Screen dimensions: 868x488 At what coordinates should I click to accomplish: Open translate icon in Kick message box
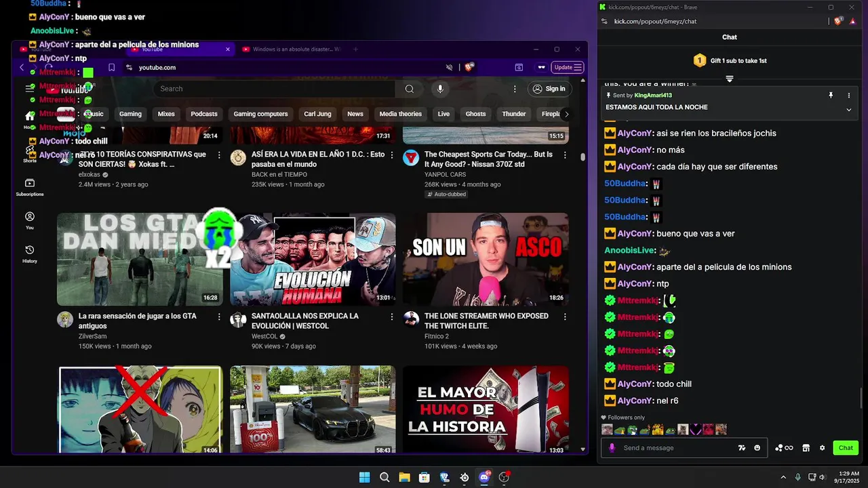741,448
